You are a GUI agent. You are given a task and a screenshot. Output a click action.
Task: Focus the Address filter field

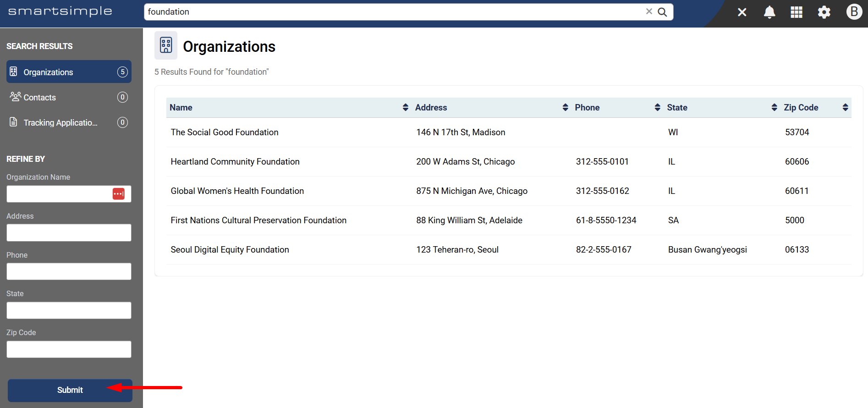click(69, 233)
